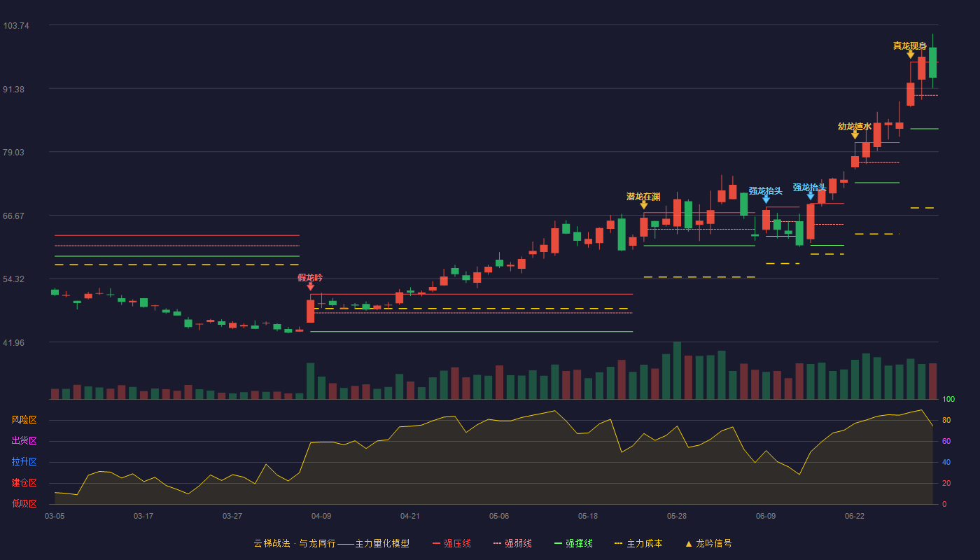Viewport: 980px width, 560px height.
Task: Click the yellow dashed icon beside 主力成本
Action: 618,543
